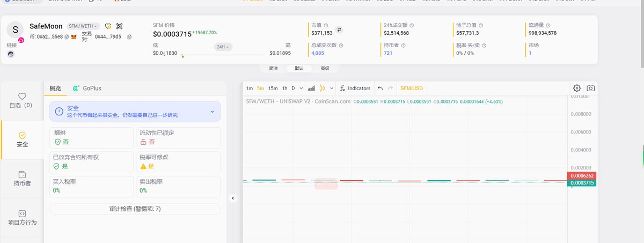Click the red 0.0006262 price label
The width and height of the screenshot is (644, 243).
tap(582, 176)
